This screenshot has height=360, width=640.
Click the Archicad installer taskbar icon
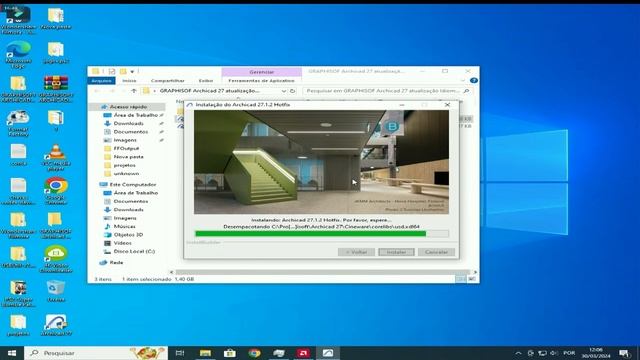[x=328, y=353]
